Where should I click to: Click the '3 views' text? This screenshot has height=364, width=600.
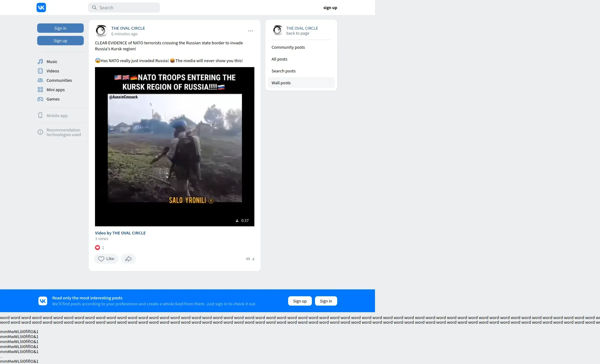[102, 239]
